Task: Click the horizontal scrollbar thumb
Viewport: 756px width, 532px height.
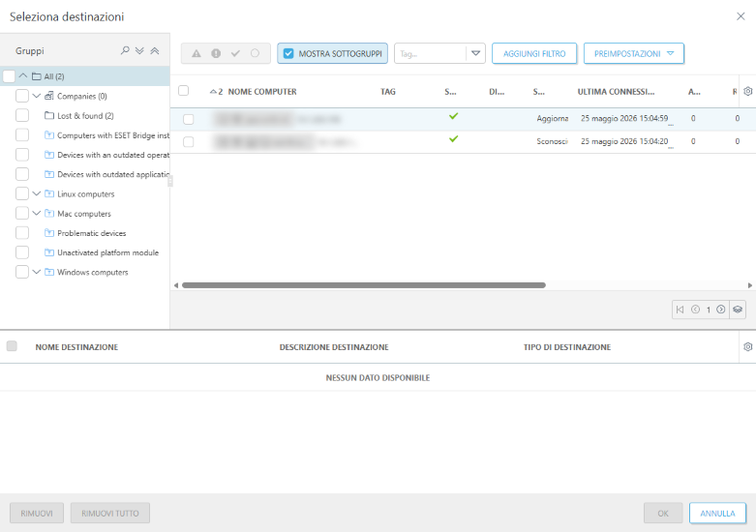Action: click(x=364, y=285)
